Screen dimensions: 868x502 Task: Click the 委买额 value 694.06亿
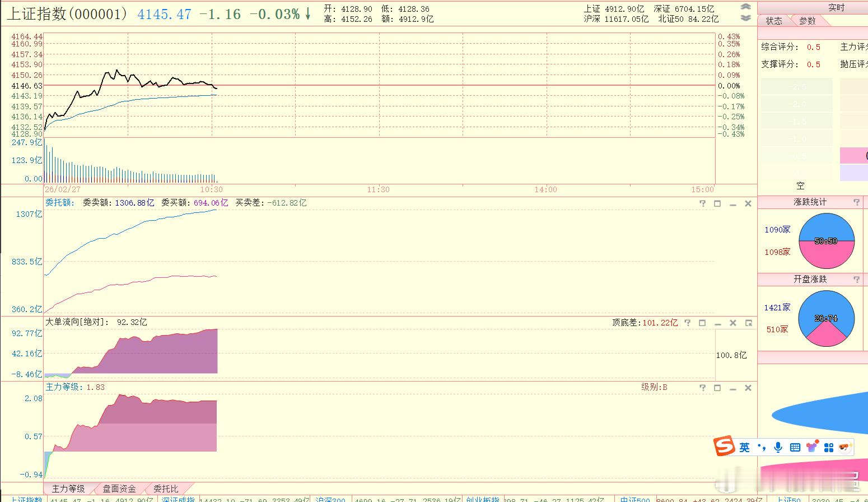(x=211, y=203)
